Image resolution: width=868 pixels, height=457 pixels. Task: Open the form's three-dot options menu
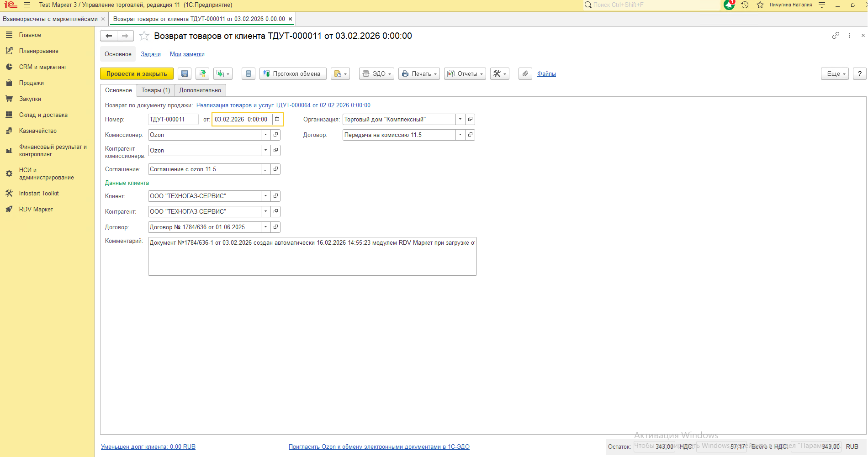click(849, 36)
